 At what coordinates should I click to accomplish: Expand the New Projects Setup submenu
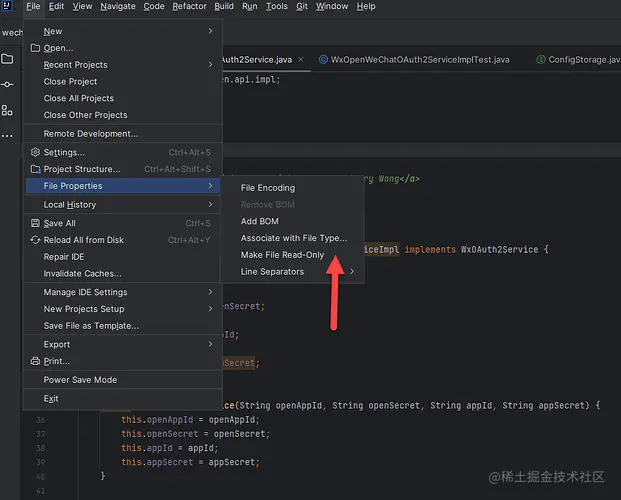click(x=210, y=309)
